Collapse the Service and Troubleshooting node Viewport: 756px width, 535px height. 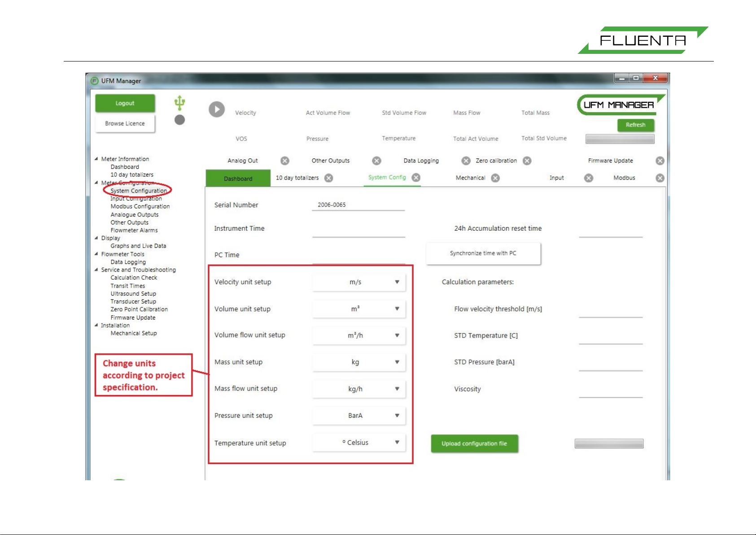[96, 270]
